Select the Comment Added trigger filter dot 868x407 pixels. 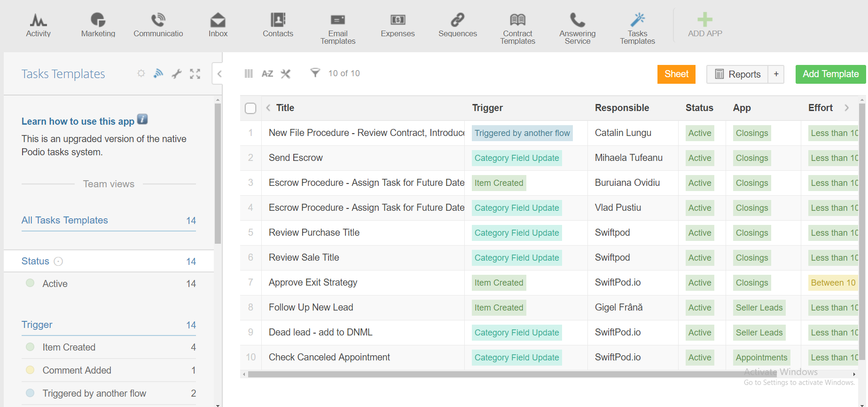click(x=30, y=370)
